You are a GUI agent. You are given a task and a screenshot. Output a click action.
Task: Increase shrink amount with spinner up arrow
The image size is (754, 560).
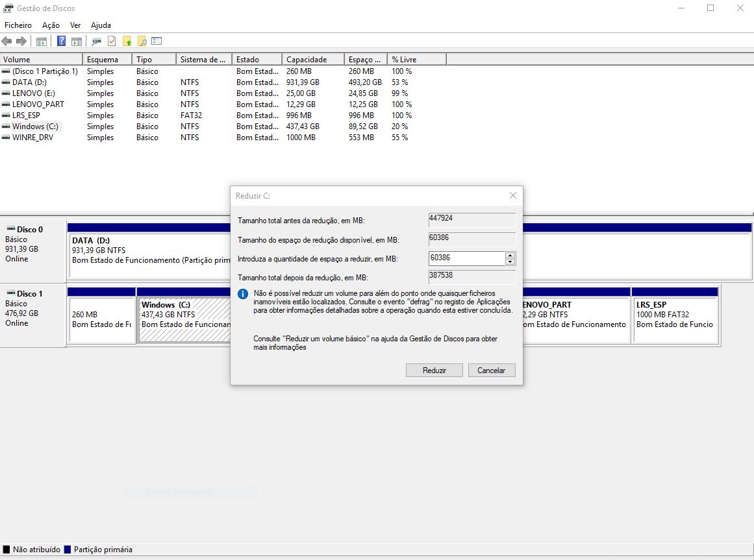click(510, 255)
